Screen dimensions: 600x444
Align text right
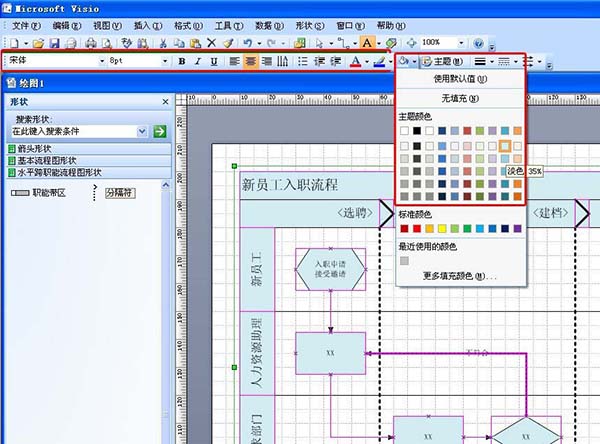coord(267,61)
